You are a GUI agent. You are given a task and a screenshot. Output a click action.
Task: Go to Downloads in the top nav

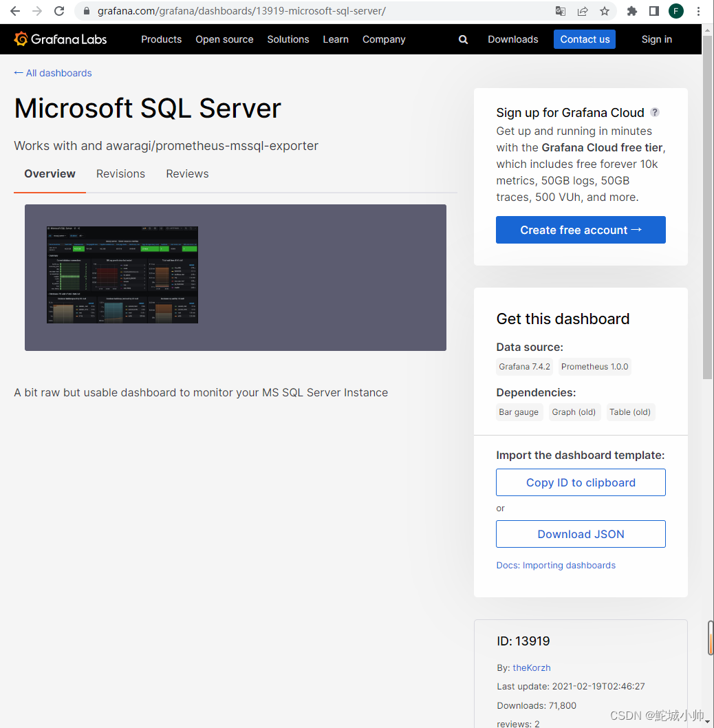point(513,39)
